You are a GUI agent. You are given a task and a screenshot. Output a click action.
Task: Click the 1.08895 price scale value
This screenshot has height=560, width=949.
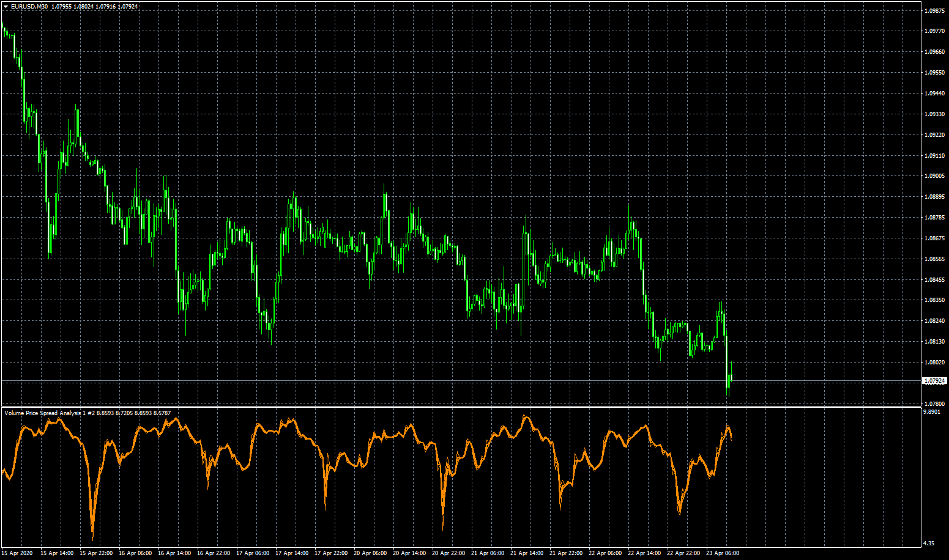click(936, 197)
